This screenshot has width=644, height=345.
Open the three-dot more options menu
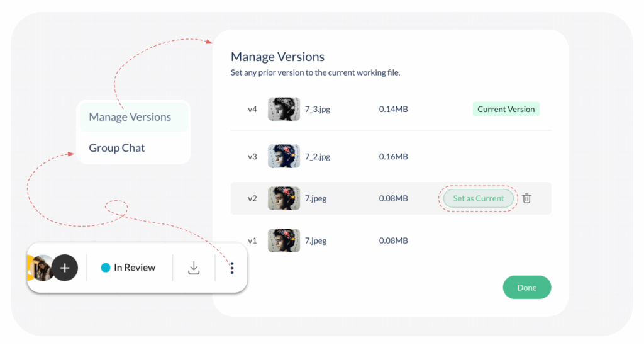(x=232, y=268)
